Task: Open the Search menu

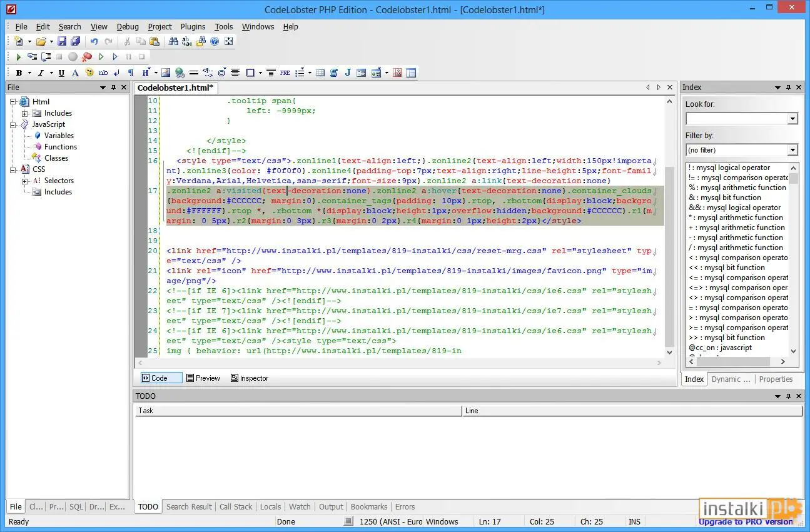Action: click(x=70, y=26)
